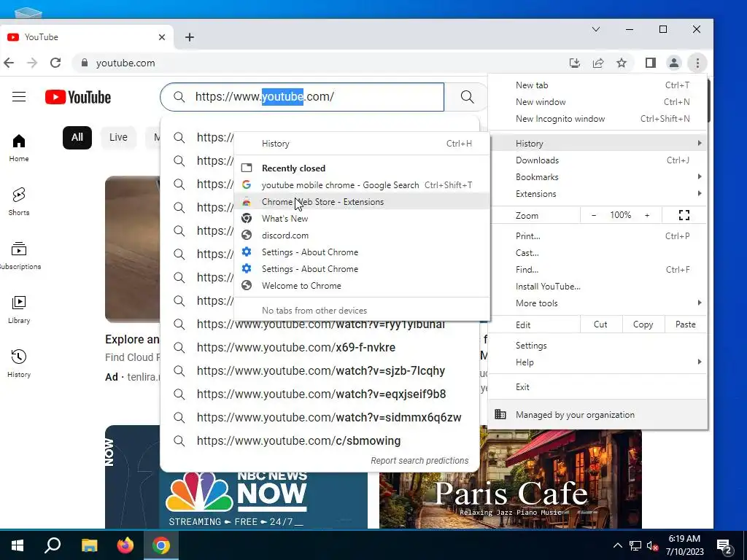747x560 pixels.
Task: Choose Install YouTube... menu item
Action: (598, 286)
